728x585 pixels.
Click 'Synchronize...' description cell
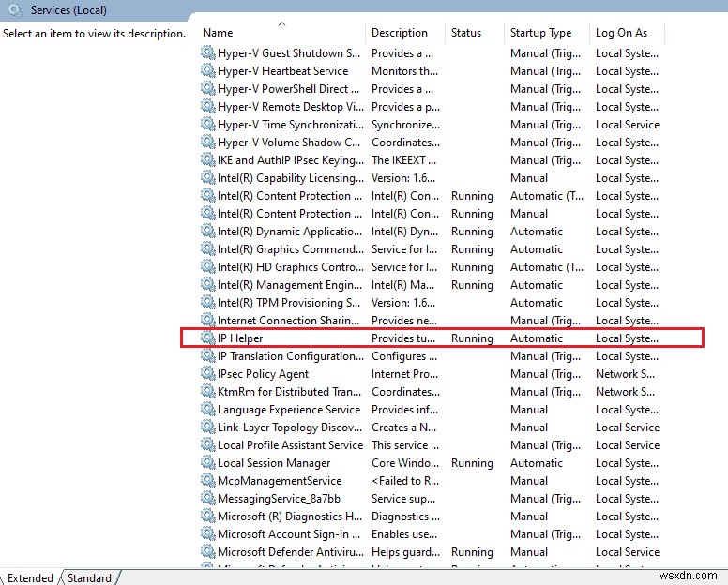406,125
